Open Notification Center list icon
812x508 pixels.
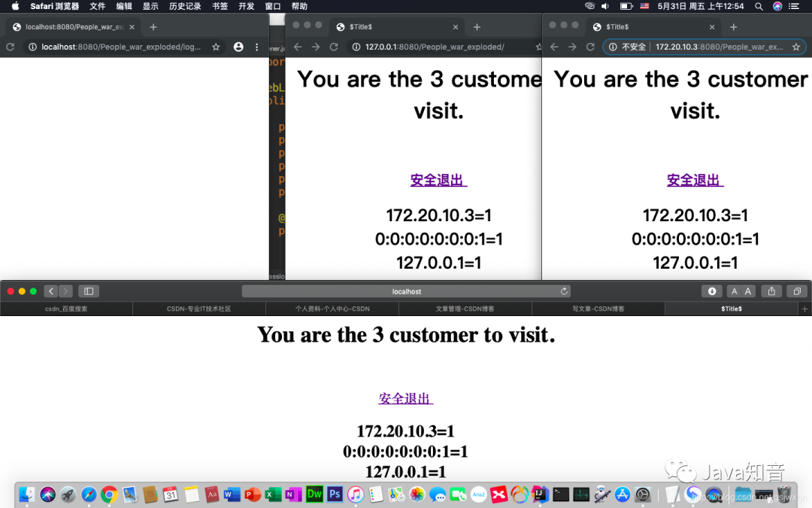click(x=793, y=6)
